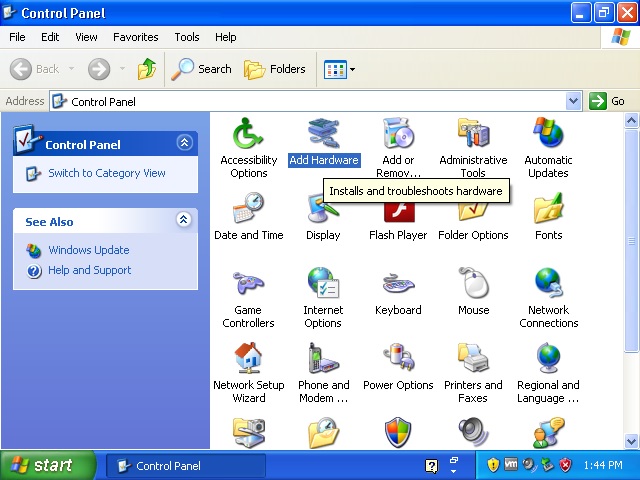Open the Flash Player applet

point(398,211)
